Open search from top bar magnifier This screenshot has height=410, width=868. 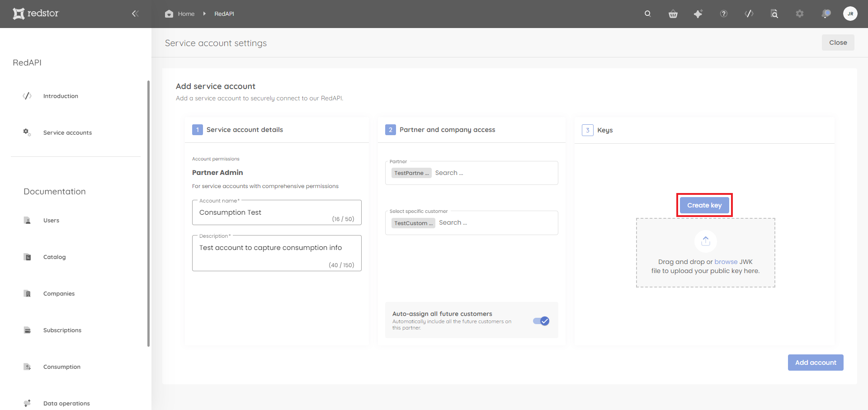pos(648,14)
